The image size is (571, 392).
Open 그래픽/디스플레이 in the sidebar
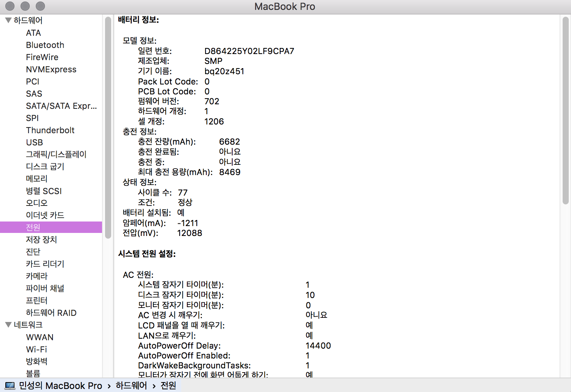click(x=56, y=155)
